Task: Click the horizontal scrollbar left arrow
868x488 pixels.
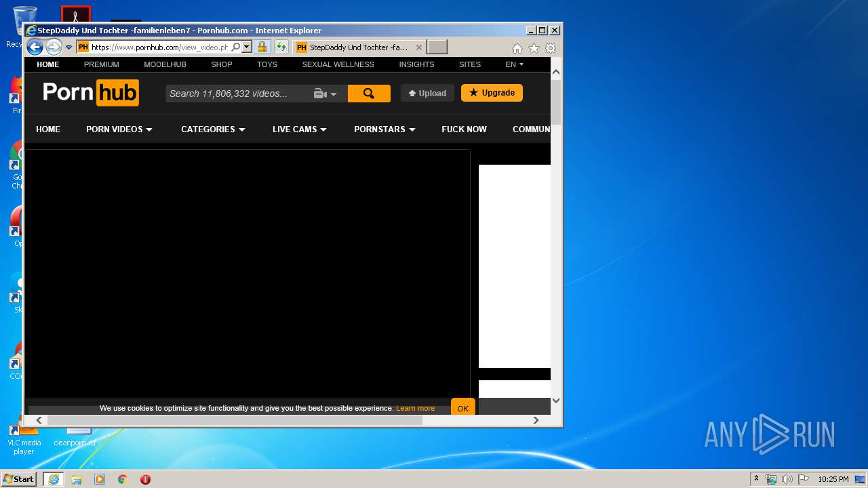Action: pyautogui.click(x=39, y=420)
